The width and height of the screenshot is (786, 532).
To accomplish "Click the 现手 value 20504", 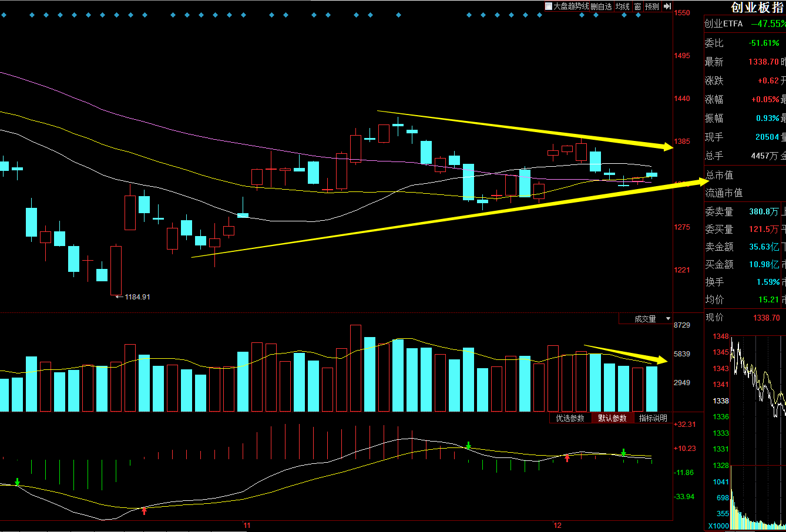I will coord(767,137).
